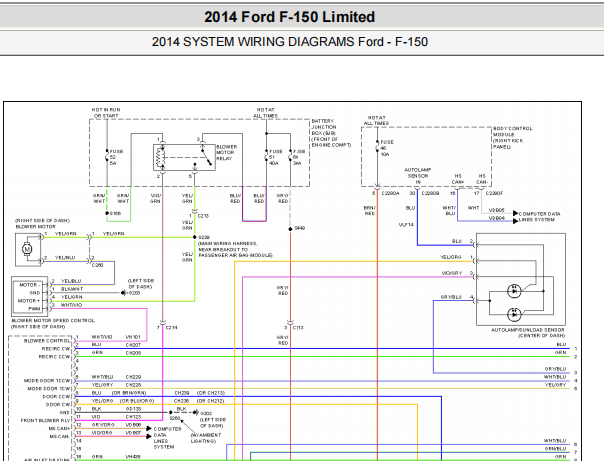
Task: Click the 'RECIRC CW' pin label
Action: click(x=56, y=349)
